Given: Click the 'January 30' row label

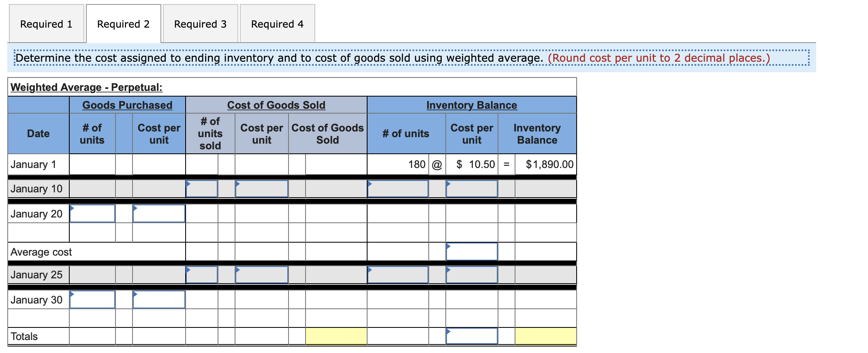Looking at the screenshot, I should point(36,300).
